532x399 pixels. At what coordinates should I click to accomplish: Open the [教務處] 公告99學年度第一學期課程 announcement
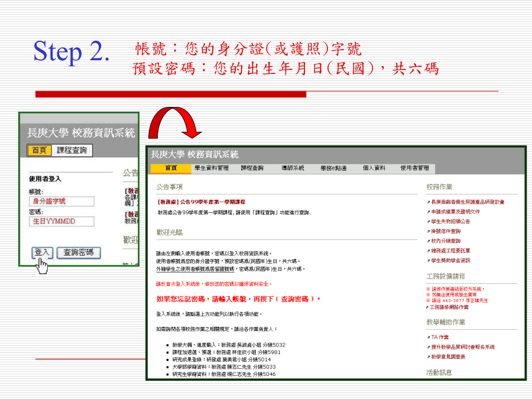[x=201, y=202]
